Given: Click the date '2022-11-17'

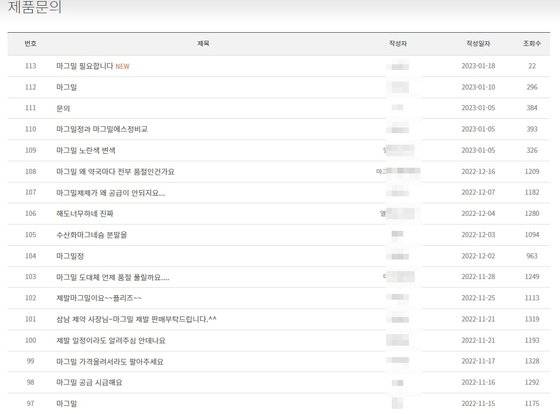Looking at the screenshot, I should pyautogui.click(x=478, y=361).
